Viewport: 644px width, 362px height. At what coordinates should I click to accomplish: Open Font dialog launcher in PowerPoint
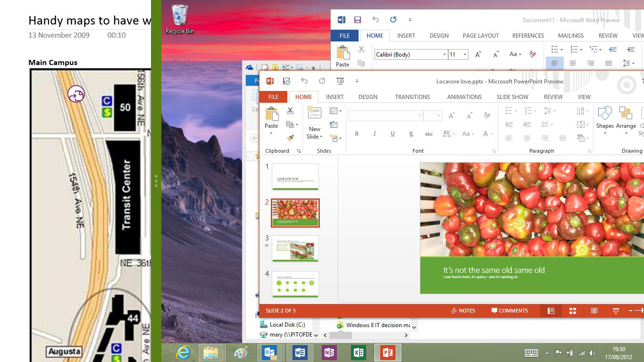click(494, 151)
